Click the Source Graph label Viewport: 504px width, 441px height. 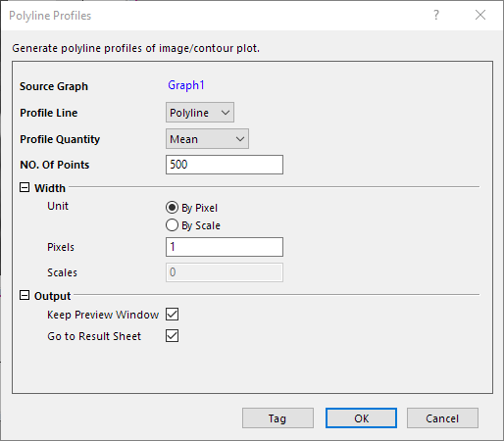click(x=54, y=86)
